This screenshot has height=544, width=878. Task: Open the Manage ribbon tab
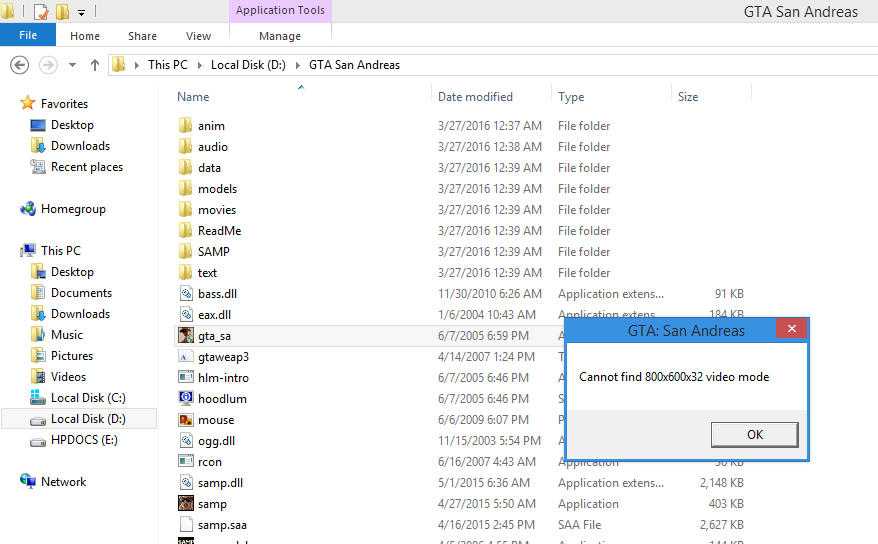(280, 36)
